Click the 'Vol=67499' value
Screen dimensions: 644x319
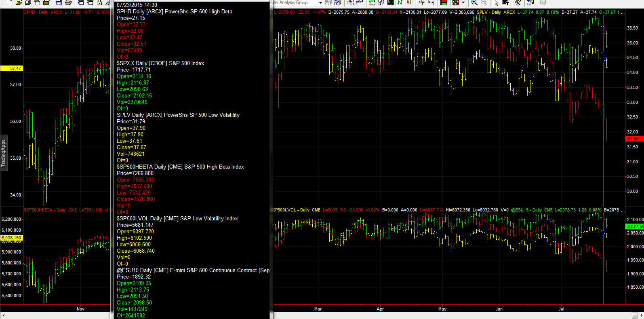click(129, 50)
